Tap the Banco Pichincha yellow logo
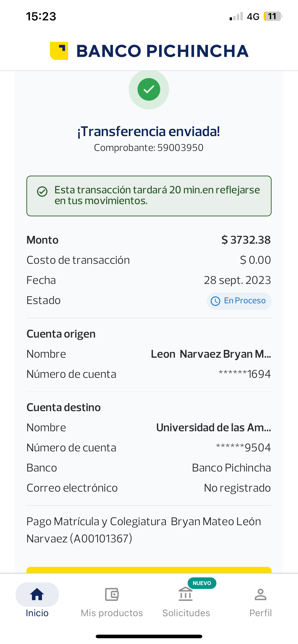 pyautogui.click(x=59, y=51)
